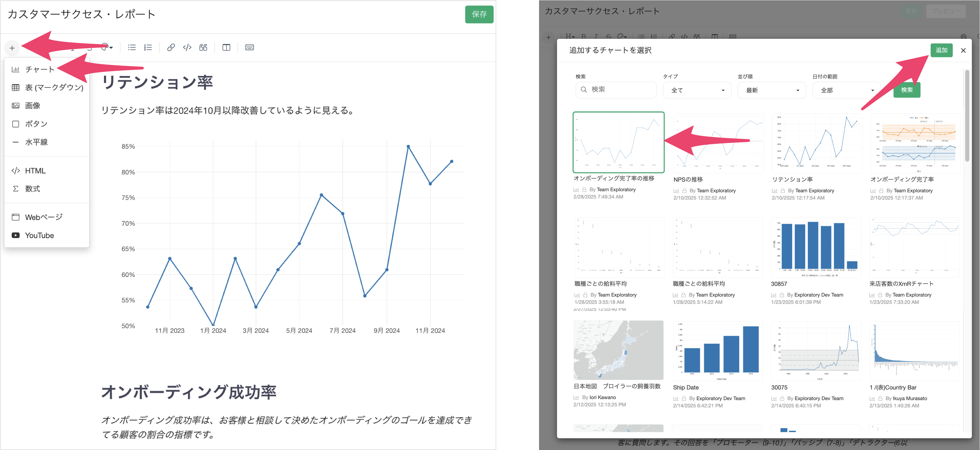
Task: Pick the ボタン checkbox-style menu item
Action: [36, 124]
